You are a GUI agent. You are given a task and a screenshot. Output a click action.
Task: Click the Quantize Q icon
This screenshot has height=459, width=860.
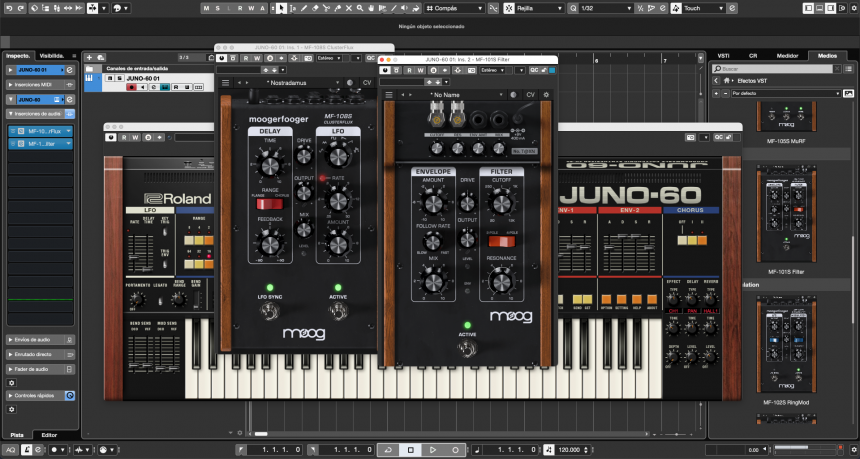click(x=573, y=8)
